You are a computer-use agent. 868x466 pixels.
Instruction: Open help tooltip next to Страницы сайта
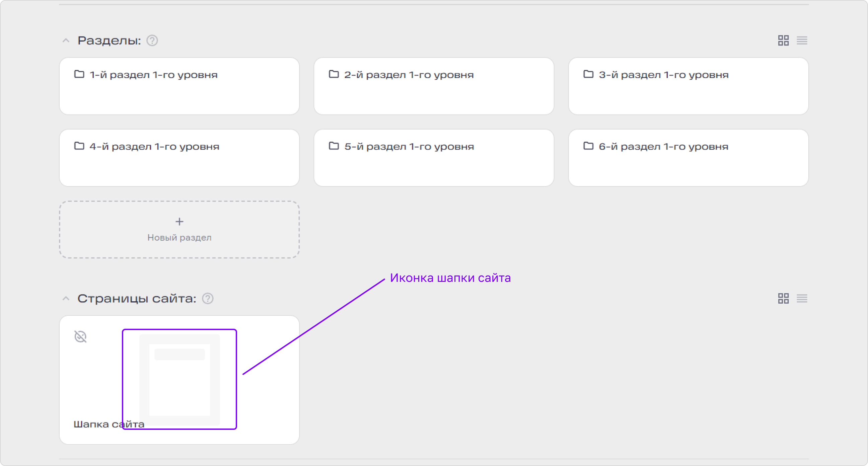(208, 299)
